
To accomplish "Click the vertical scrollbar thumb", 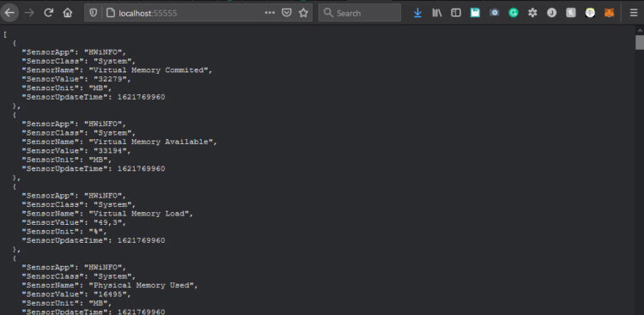I will point(640,42).
